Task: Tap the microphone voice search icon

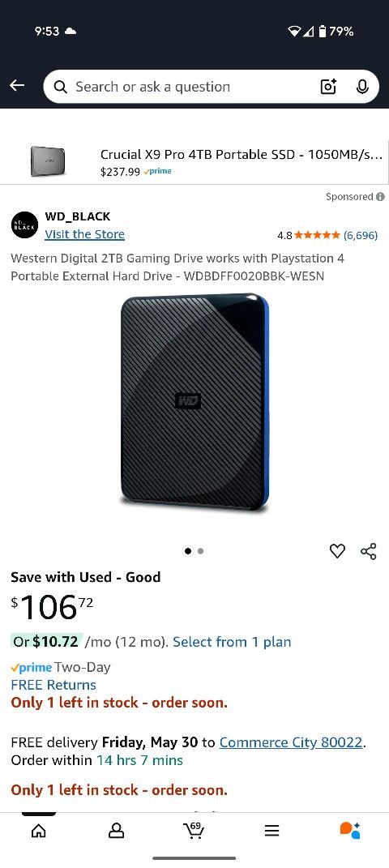Action: pos(362,87)
